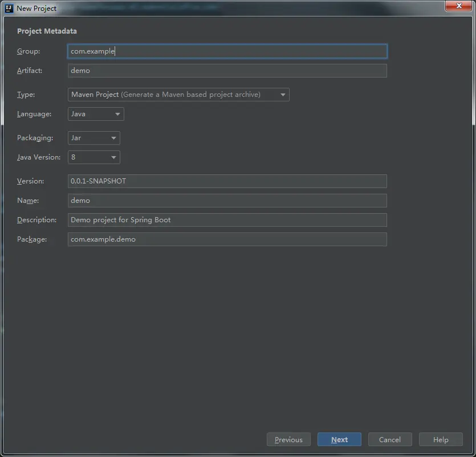The width and height of the screenshot is (476, 457).
Task: Cancel the New Project wizard
Action: click(390, 439)
